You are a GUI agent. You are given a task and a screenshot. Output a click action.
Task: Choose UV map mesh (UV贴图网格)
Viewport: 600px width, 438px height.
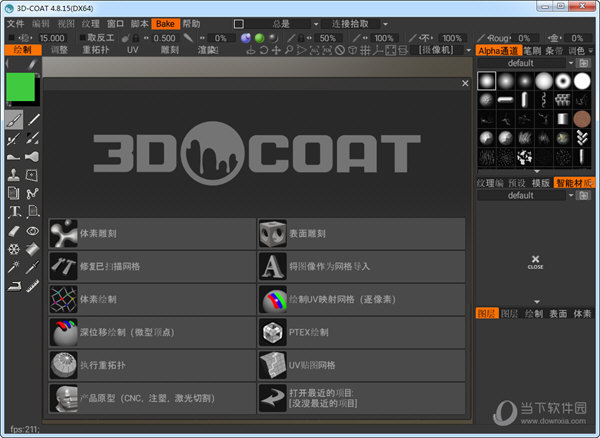pos(362,365)
